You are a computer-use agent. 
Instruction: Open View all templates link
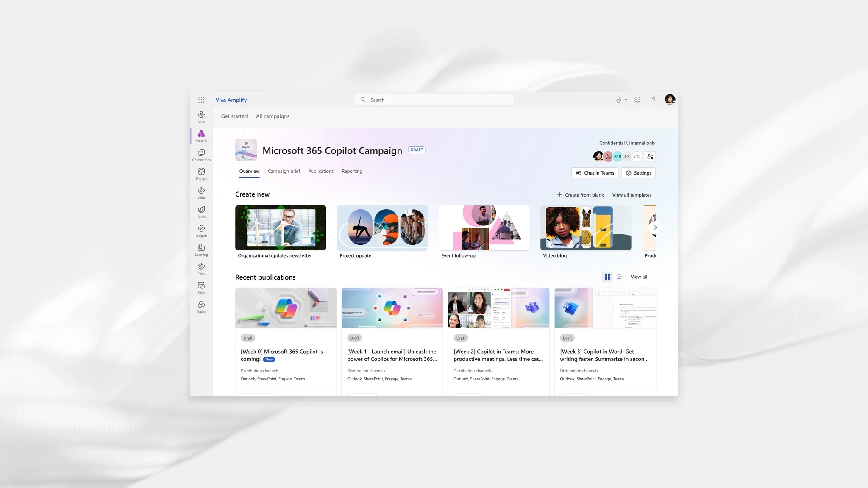632,195
